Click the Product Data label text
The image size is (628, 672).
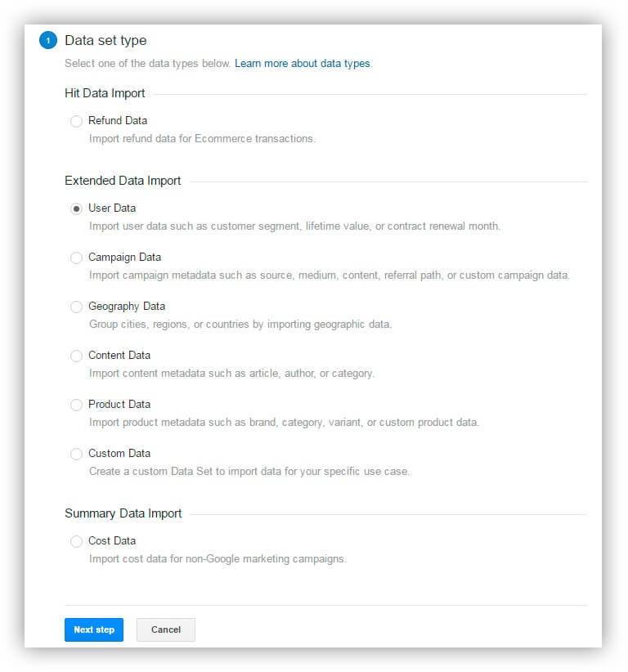(119, 404)
